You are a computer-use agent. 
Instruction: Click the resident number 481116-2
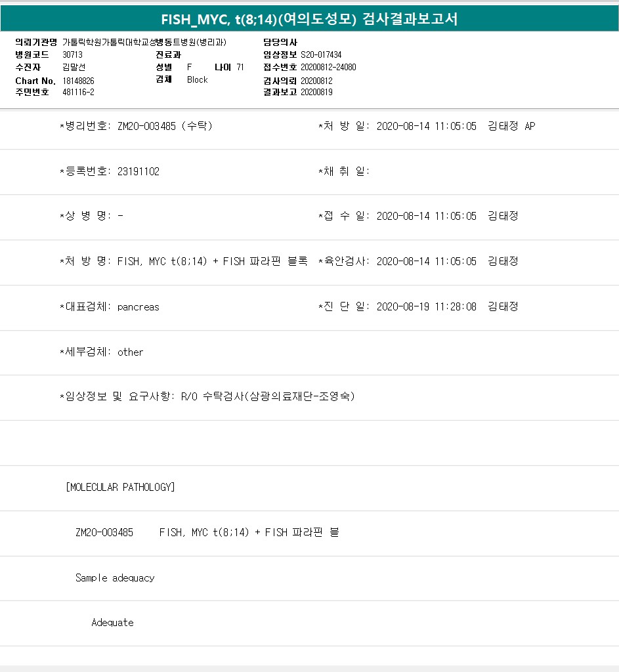pos(79,92)
